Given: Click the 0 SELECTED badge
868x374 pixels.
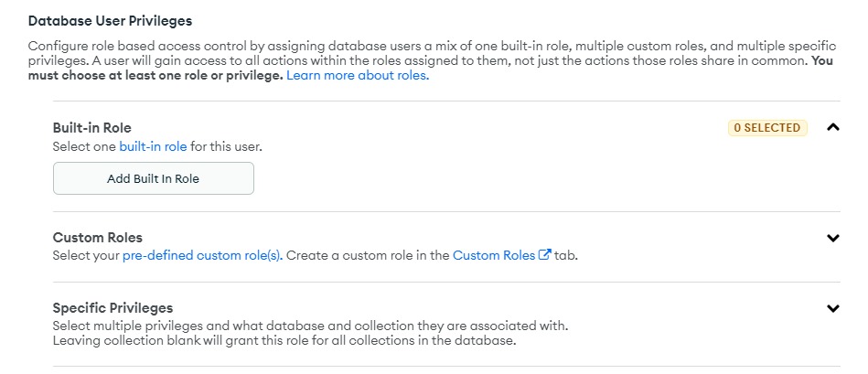Looking at the screenshot, I should tap(767, 128).
